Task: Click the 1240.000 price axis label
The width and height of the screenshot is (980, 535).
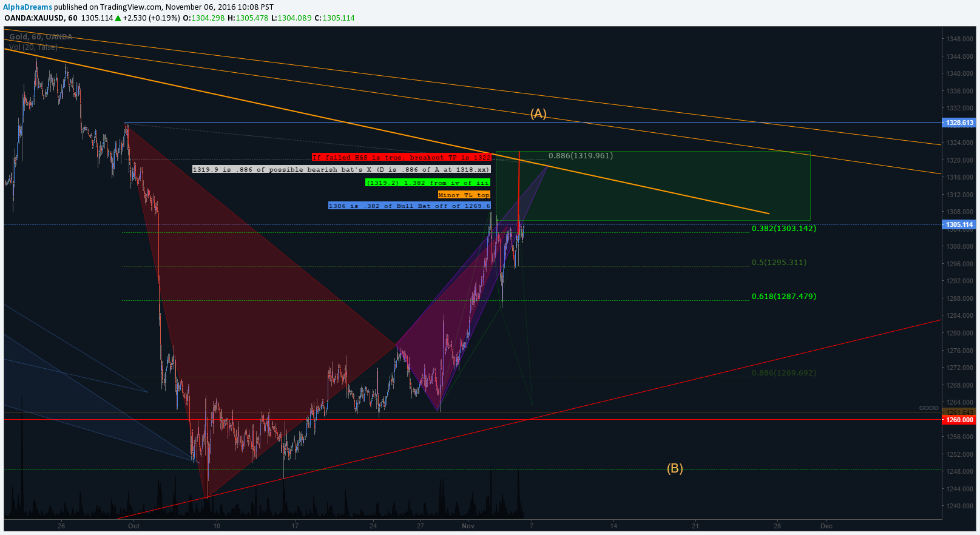Action: point(959,506)
